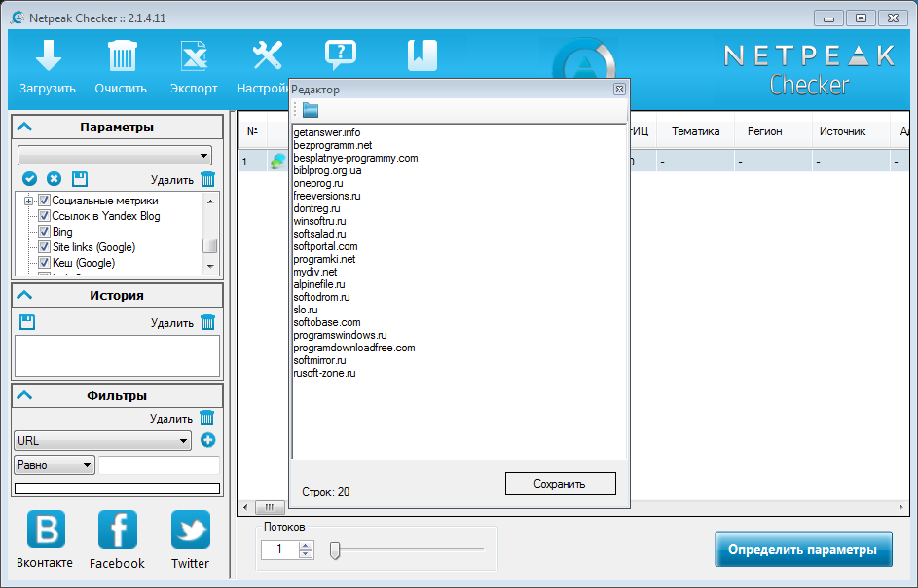Collapse the Параметры panel
Image resolution: width=918 pixels, height=588 pixels.
(24, 128)
